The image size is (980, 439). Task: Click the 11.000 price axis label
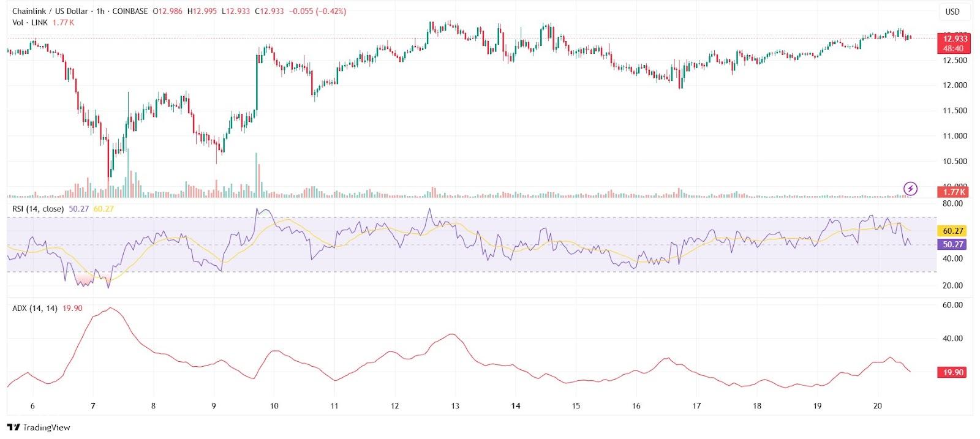point(955,136)
